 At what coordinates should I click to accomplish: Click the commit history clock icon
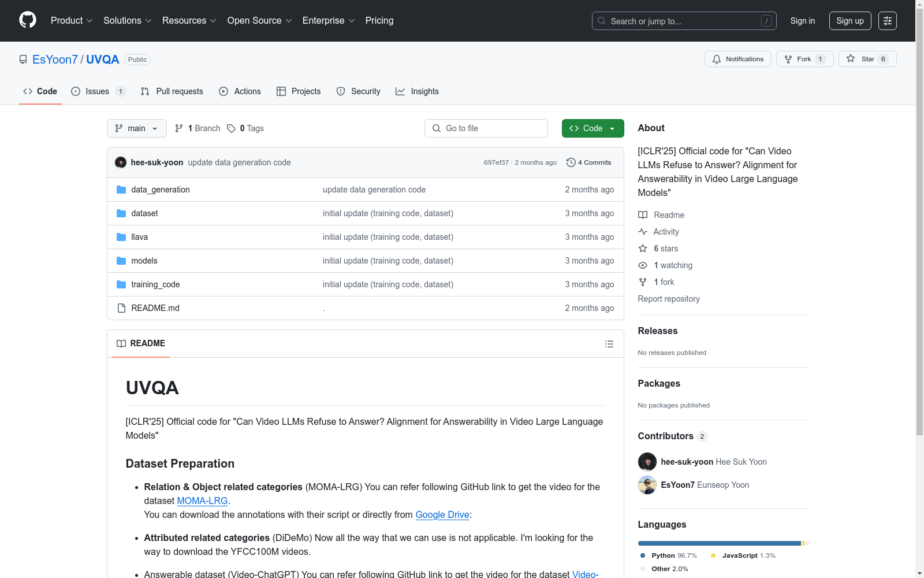[x=571, y=162]
